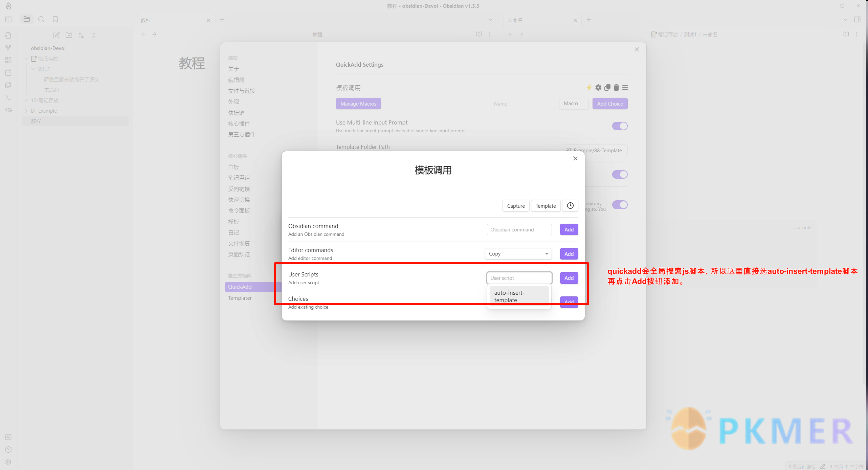Screen dimensions: 868x470
Task: Open 萨撒旦看来就撒开了多久 note
Action: 71,80
